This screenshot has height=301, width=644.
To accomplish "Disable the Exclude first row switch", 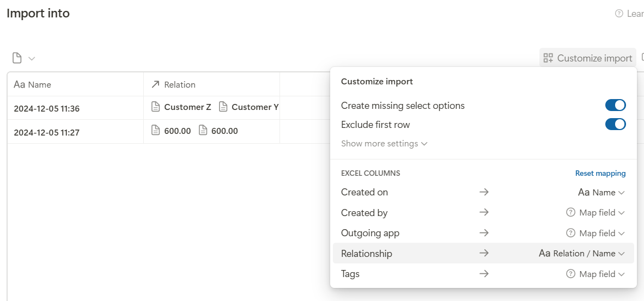I will click(x=615, y=124).
